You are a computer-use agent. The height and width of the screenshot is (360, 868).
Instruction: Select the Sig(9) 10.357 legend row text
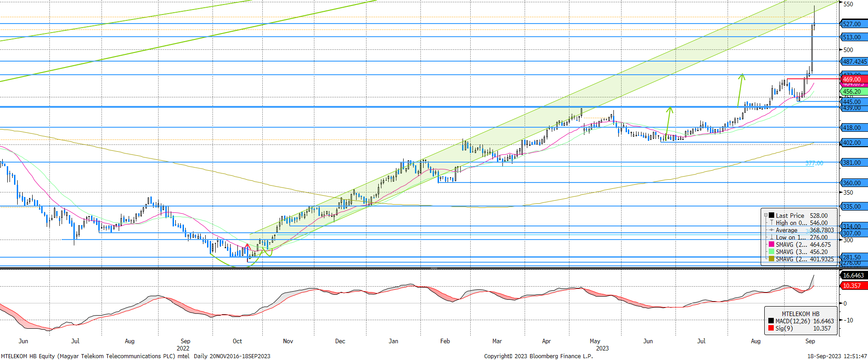click(x=803, y=328)
